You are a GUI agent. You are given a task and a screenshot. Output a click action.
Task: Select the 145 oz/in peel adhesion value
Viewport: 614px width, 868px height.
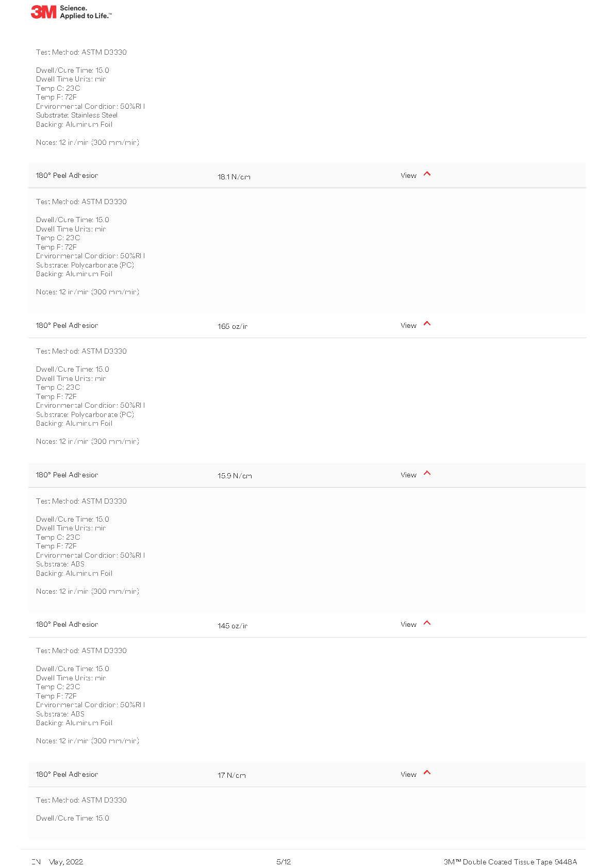[233, 626]
